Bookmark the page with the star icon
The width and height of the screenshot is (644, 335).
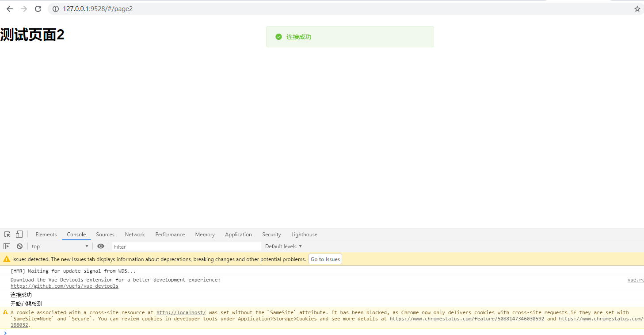(637, 8)
